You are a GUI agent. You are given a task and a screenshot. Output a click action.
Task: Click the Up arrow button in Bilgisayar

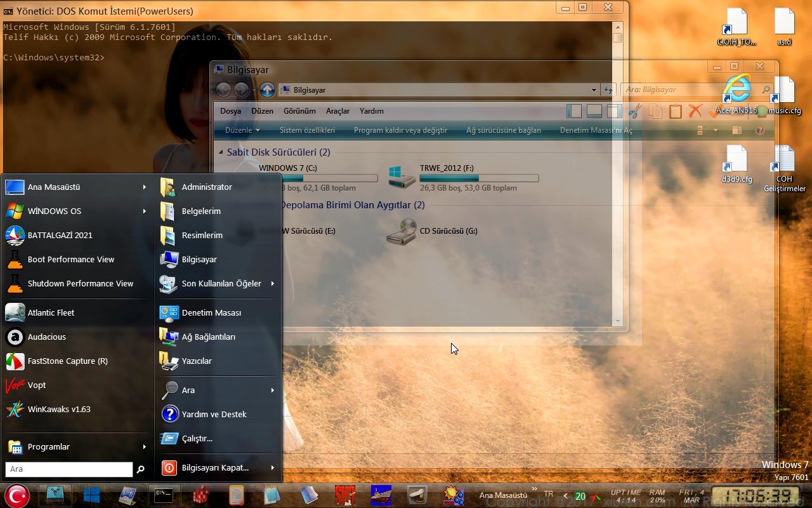(268, 90)
